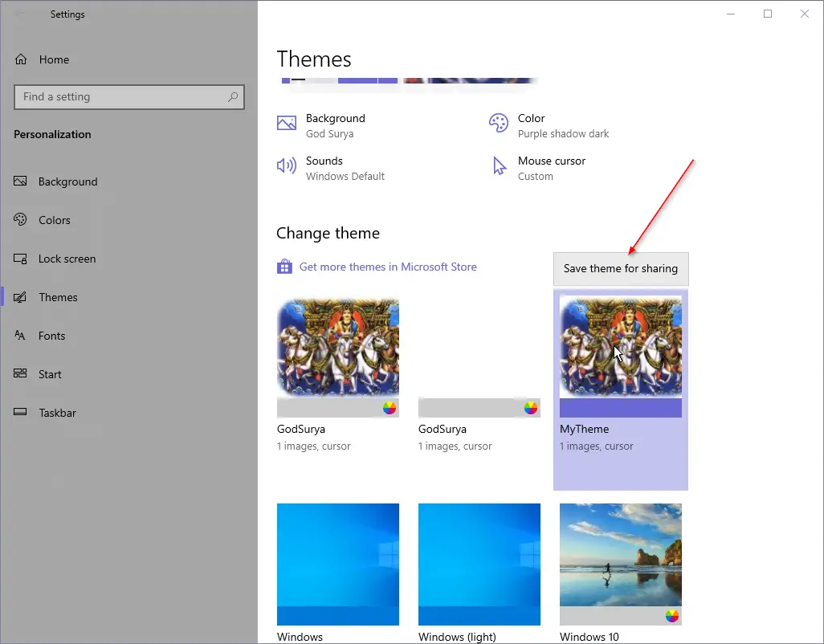This screenshot has height=644, width=824.
Task: Apply the Windows (light) theme thumbnail
Action: pyautogui.click(x=479, y=565)
